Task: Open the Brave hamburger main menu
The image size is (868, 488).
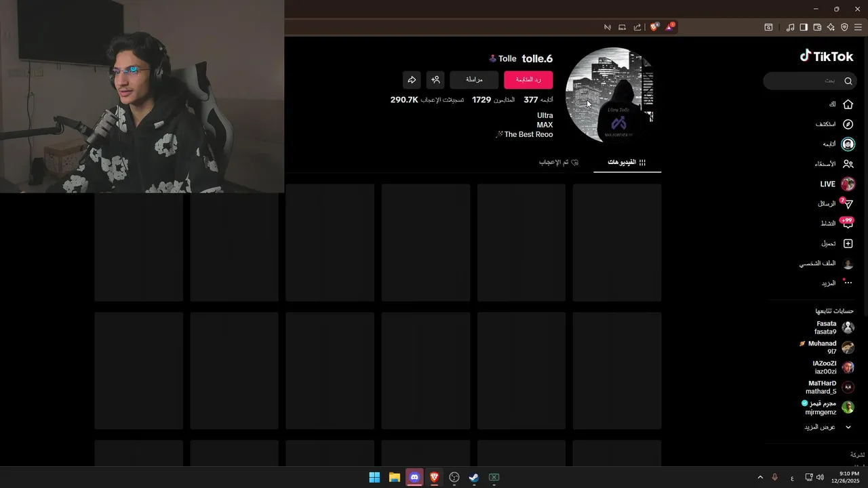Action: pos(858,27)
